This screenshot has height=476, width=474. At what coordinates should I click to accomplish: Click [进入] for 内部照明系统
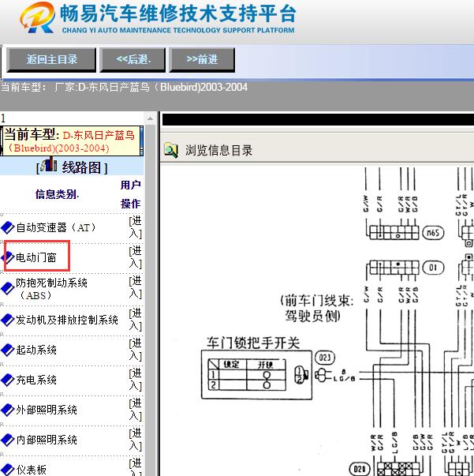point(135,440)
